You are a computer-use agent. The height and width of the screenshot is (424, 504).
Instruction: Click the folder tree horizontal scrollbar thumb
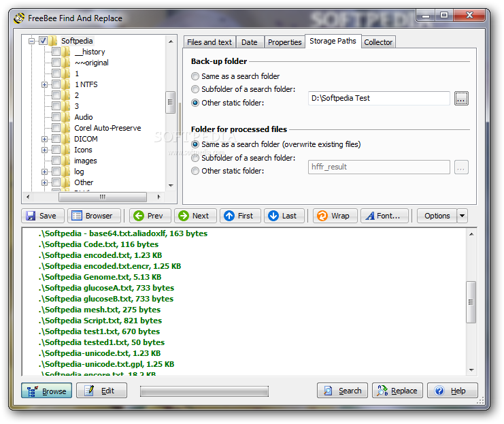(x=103, y=197)
